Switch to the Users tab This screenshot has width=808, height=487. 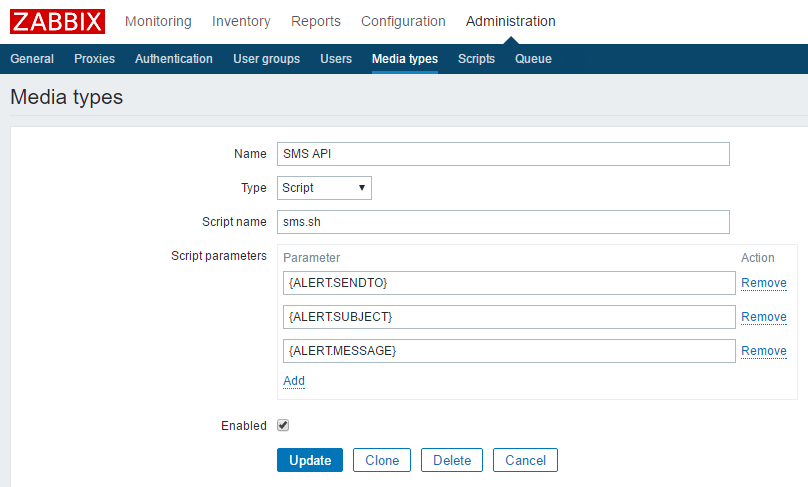point(336,59)
